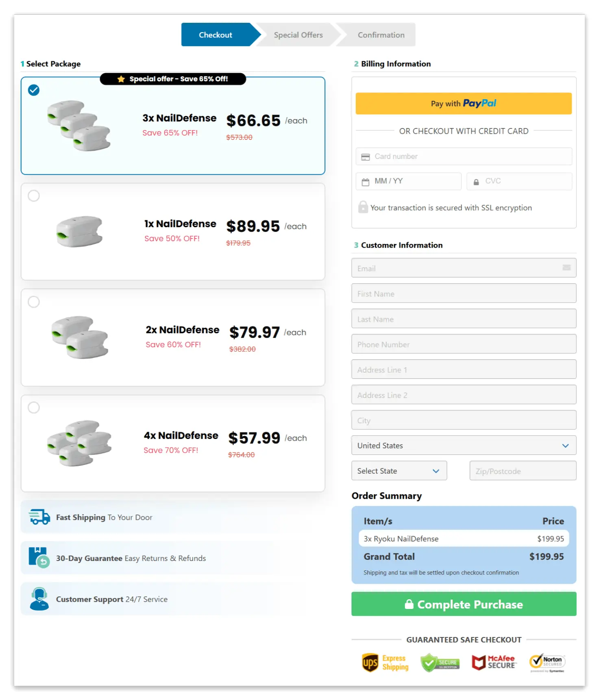The width and height of the screenshot is (599, 700).
Task: Click the Address Line 2 field
Action: 464,395
